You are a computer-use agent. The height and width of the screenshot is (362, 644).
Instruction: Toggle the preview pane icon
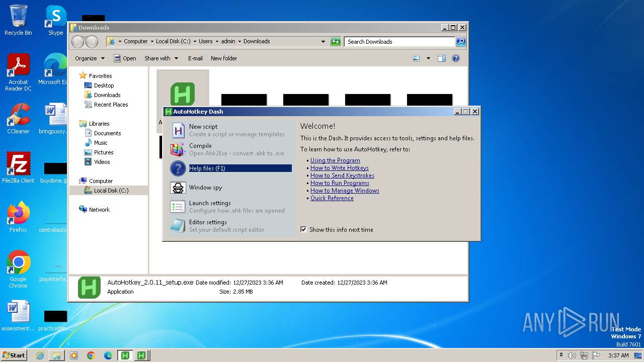[x=442, y=58]
